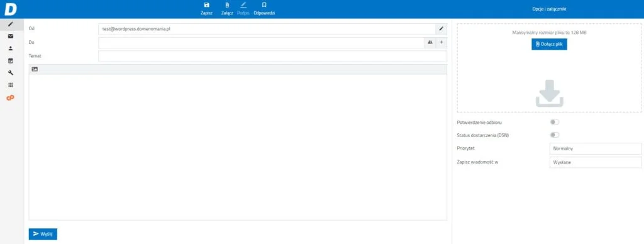Open settings via wrench sidebar icon
644x244 pixels.
pyautogui.click(x=11, y=73)
